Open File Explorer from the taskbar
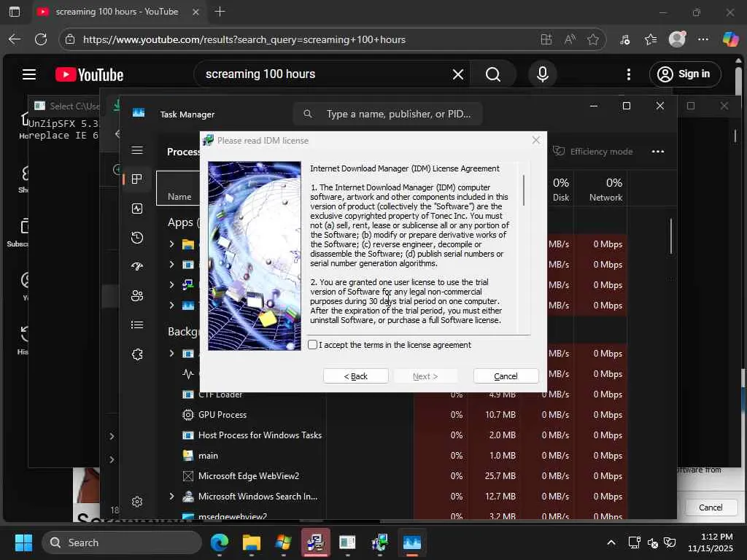The width and height of the screenshot is (747, 560). pos(251,542)
